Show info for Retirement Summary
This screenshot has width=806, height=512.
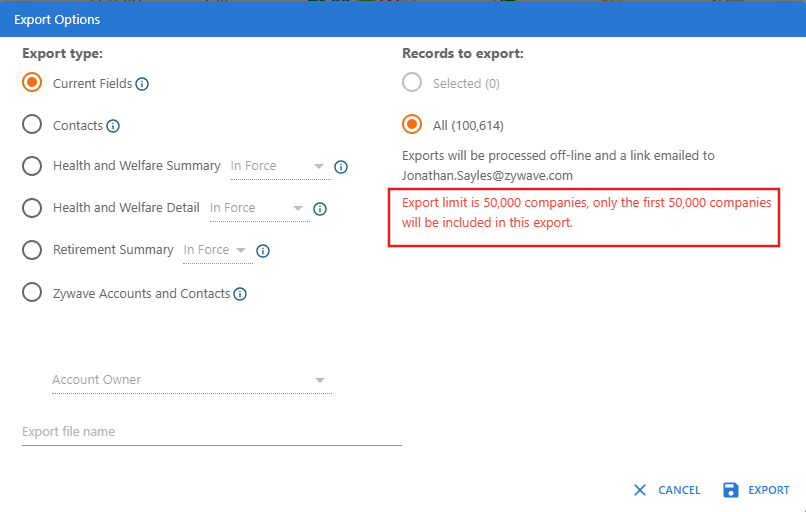click(263, 251)
